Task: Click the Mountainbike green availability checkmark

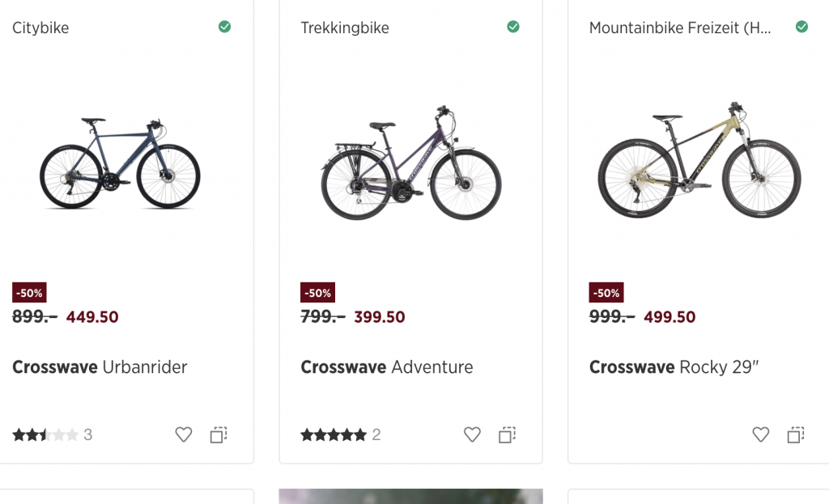Action: click(801, 27)
